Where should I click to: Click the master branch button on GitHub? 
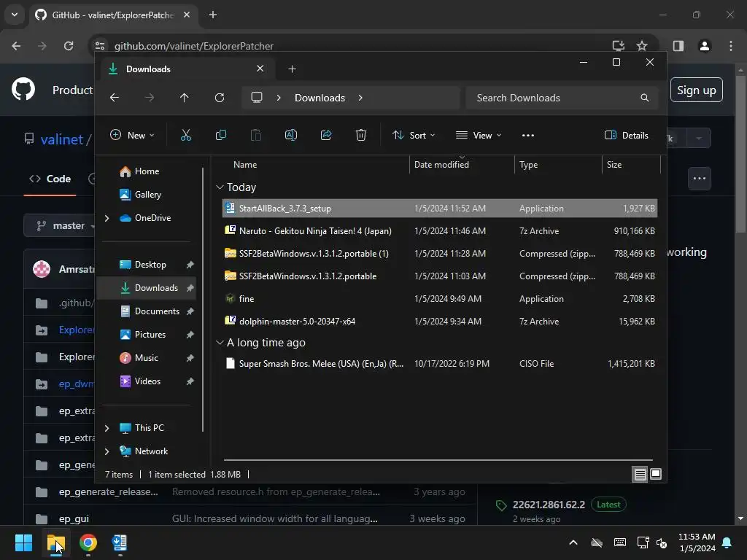click(61, 225)
